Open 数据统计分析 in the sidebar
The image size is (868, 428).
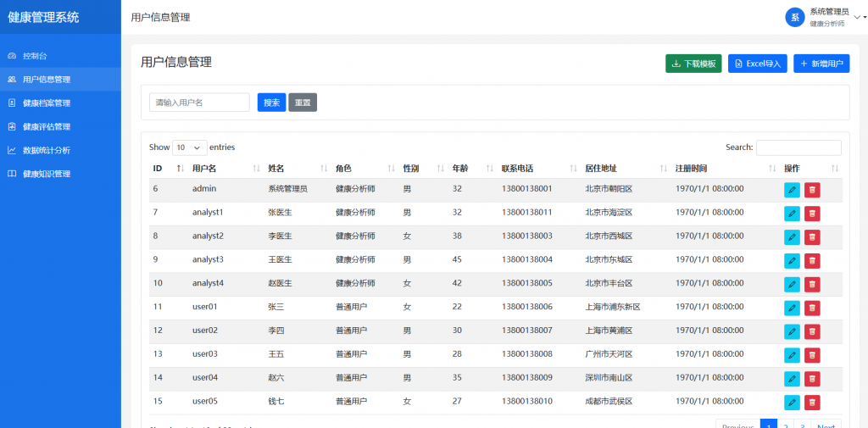60,150
